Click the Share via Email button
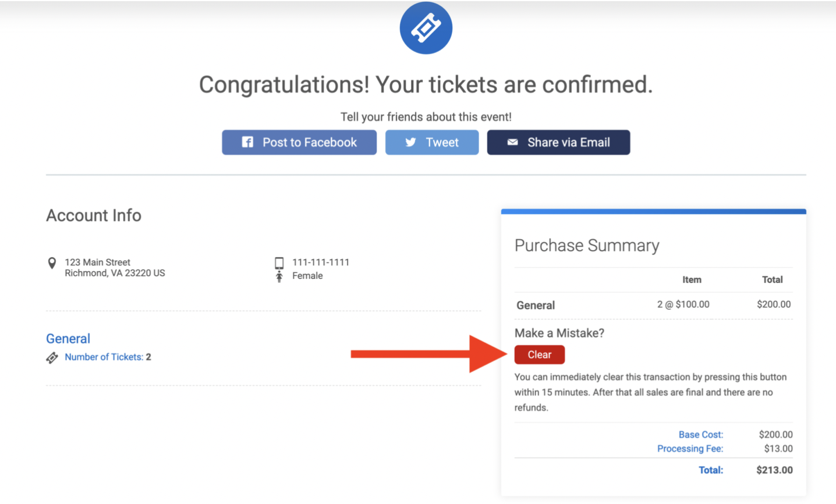This screenshot has height=504, width=836. click(x=558, y=141)
